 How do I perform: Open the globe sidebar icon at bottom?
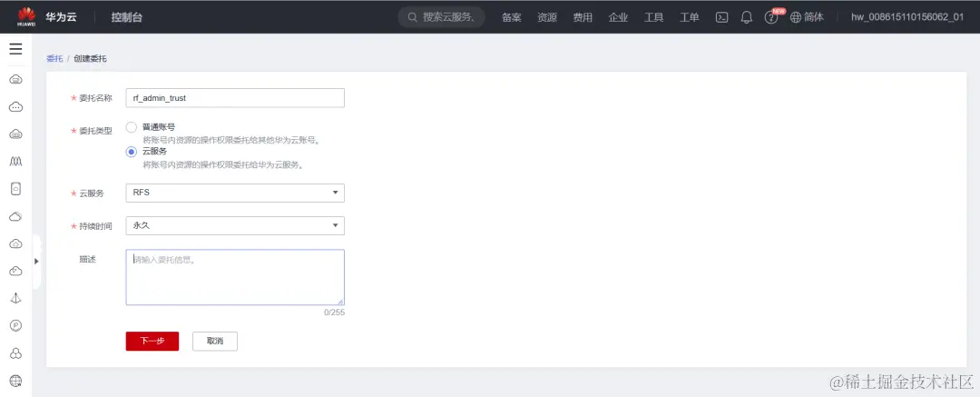tap(16, 380)
